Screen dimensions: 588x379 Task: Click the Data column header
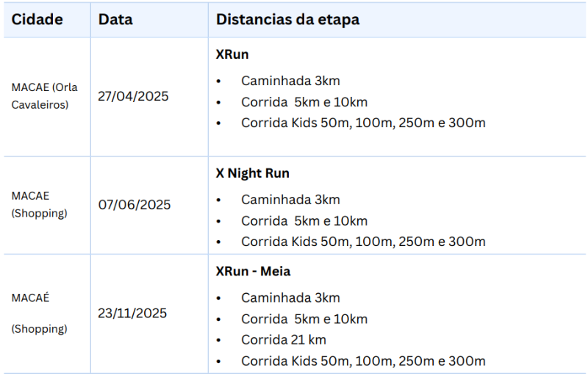115,20
